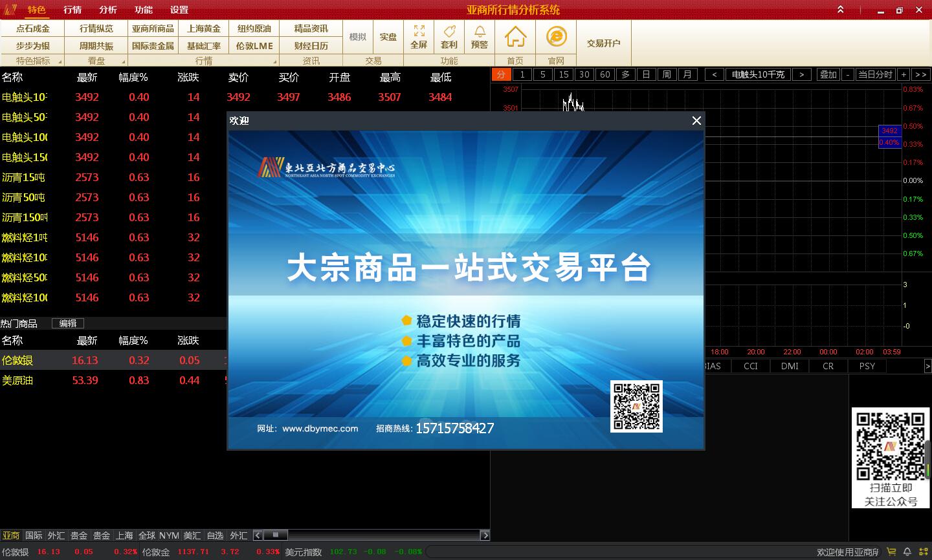Viewport: 932px width, 560px height.
Task: Click the 交易开户 button
Action: pos(603,43)
